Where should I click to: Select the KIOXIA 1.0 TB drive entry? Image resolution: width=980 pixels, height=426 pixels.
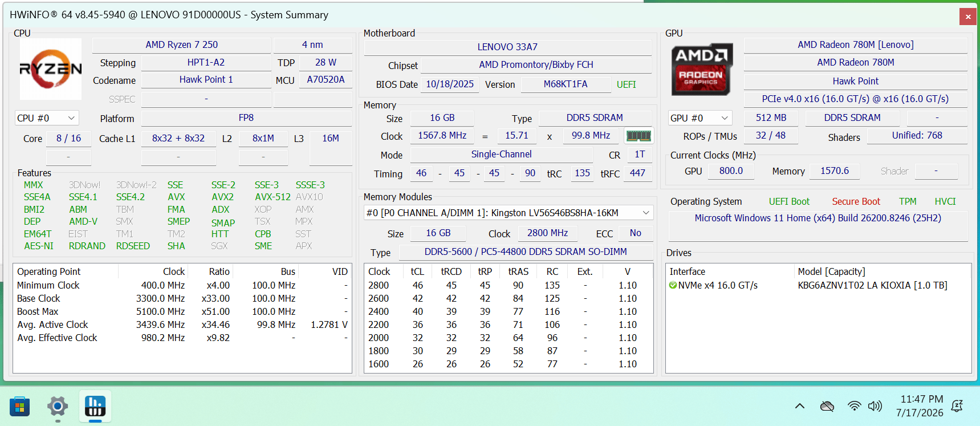click(818, 285)
